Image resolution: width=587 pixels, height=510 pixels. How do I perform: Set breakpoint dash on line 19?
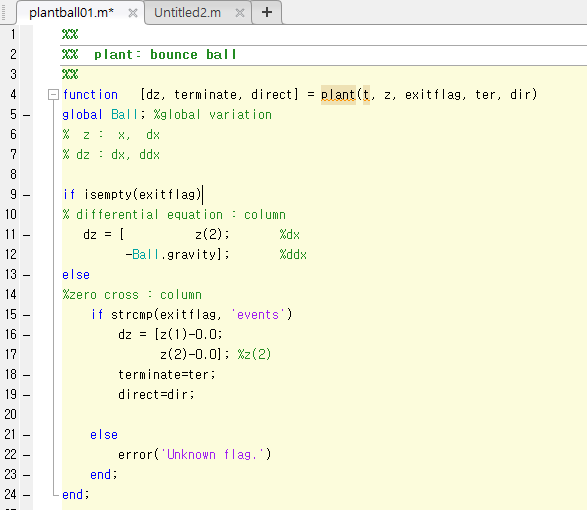pyautogui.click(x=26, y=395)
